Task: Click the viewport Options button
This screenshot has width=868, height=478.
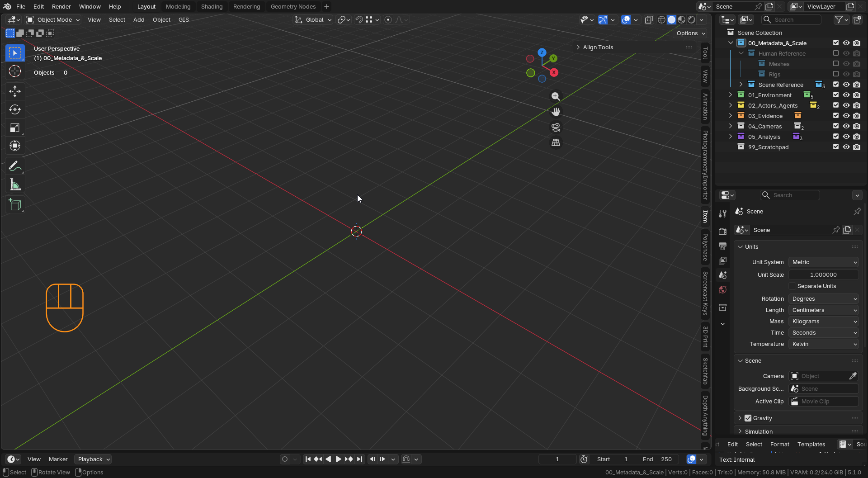Action: [690, 33]
